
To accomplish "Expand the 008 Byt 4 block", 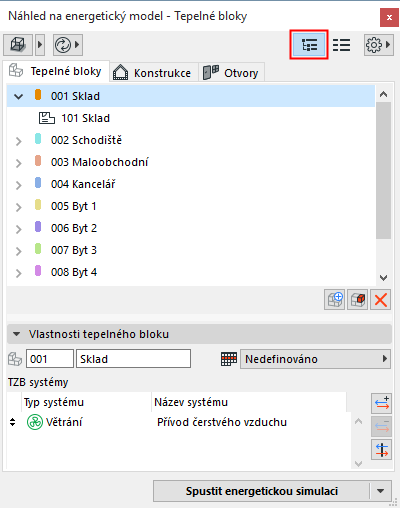I will pyautogui.click(x=19, y=273).
